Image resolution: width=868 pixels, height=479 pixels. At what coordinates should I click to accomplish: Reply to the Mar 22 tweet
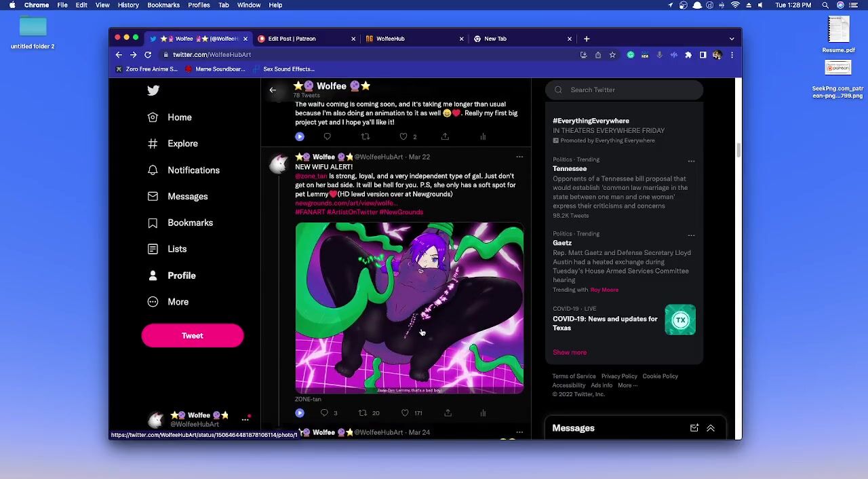coord(324,413)
